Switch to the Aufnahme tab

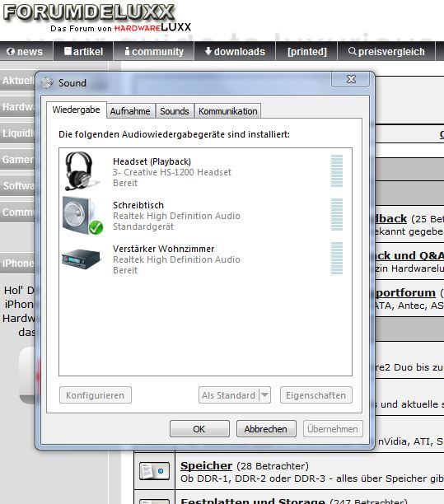[x=130, y=111]
